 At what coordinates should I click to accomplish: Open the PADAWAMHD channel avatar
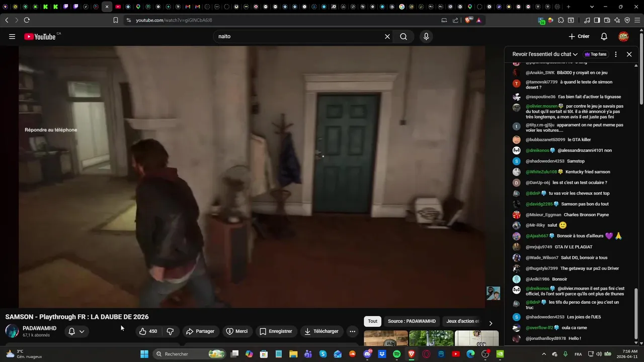[x=12, y=331]
